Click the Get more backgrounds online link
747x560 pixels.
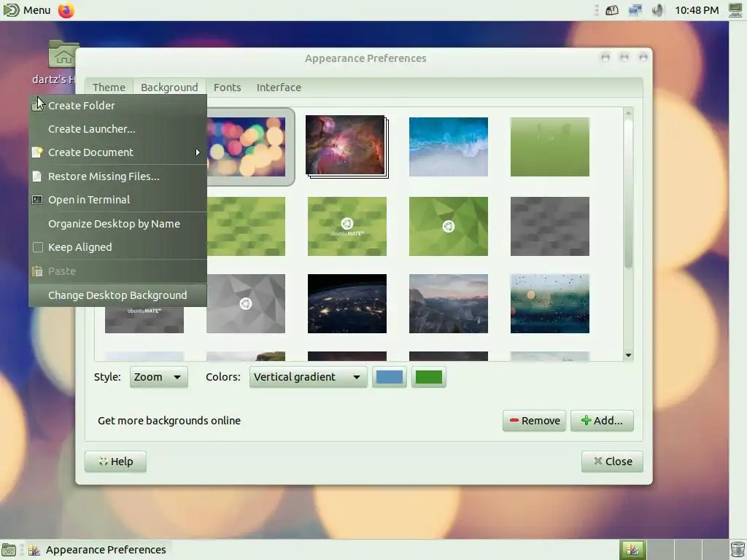(169, 421)
